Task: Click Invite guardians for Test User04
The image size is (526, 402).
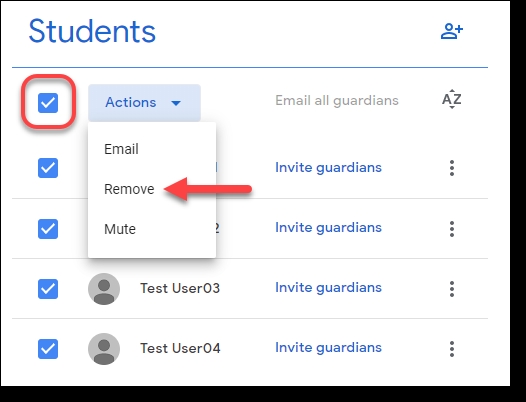Action: pos(328,348)
